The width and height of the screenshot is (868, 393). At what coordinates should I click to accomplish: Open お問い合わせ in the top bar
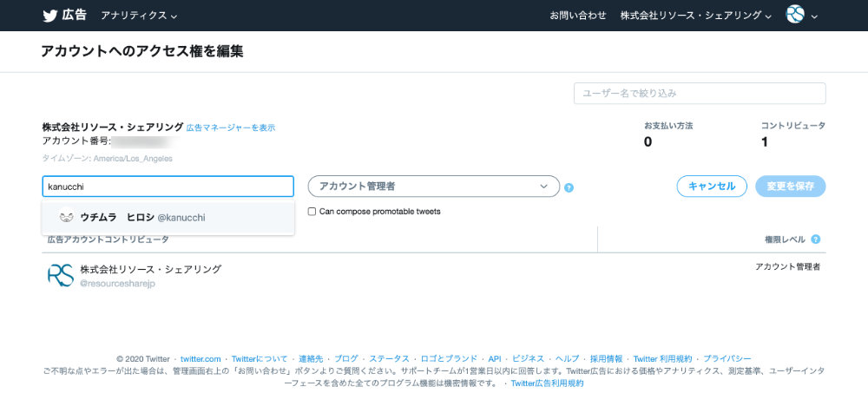578,16
